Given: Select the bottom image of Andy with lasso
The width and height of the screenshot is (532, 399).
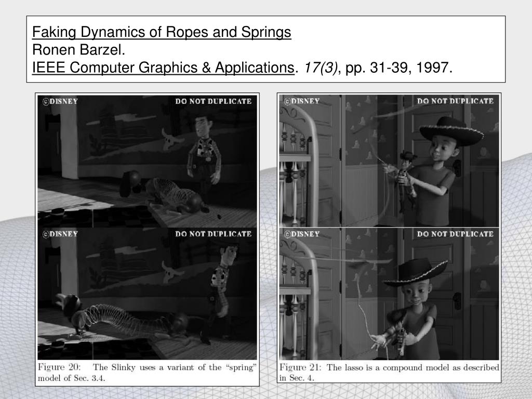Looking at the screenshot, I should 389,294.
